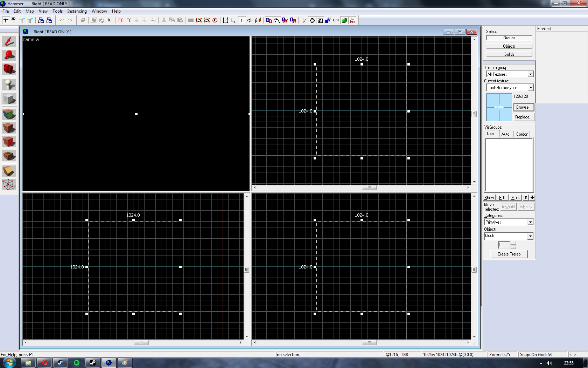Select the Magnify tool
Screen dimensions: 588x368
coord(9,55)
